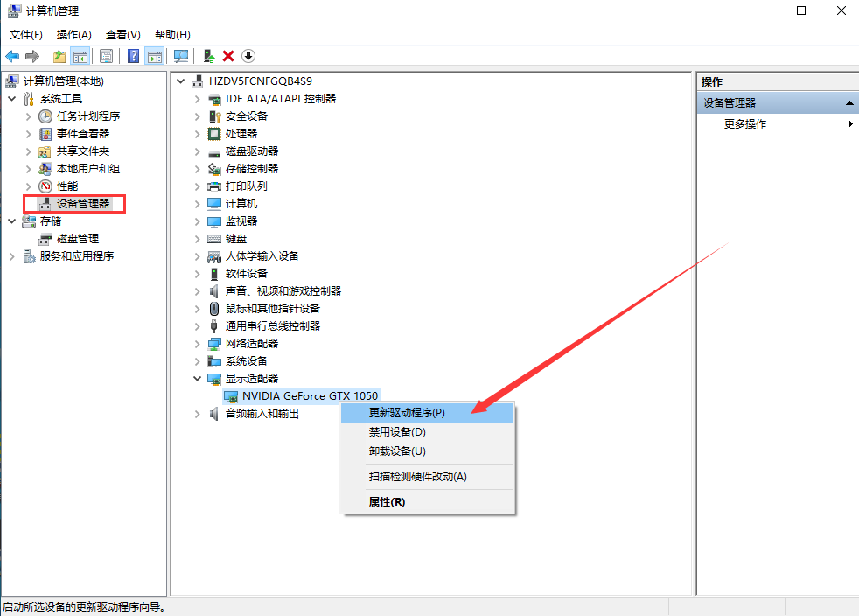This screenshot has width=859, height=616.
Task: Collapse the 存储 node
Action: tap(12, 221)
